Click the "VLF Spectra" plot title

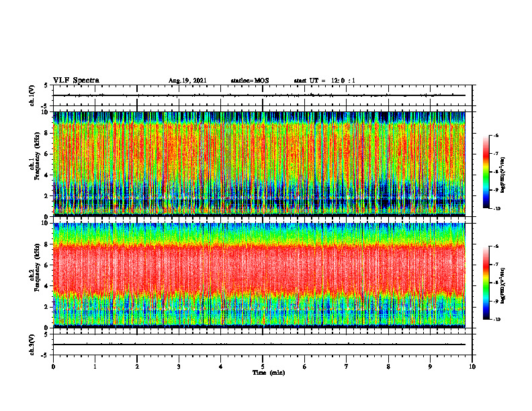tap(76, 81)
